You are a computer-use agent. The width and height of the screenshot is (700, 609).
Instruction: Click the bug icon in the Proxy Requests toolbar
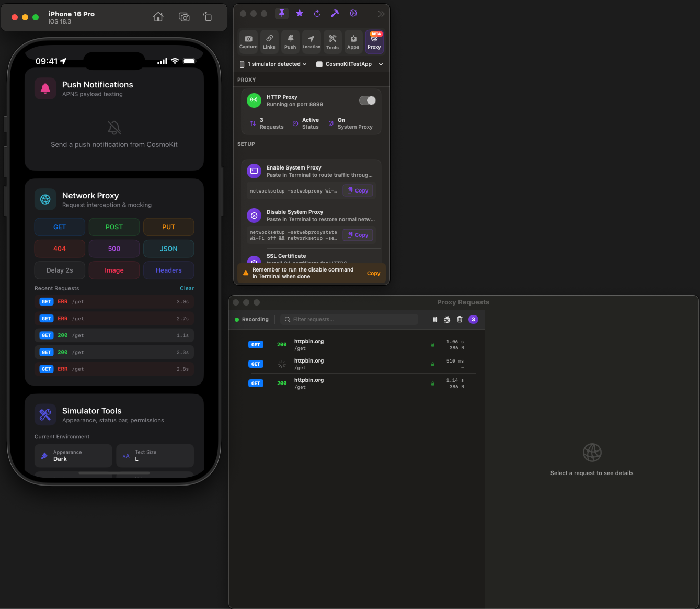pyautogui.click(x=447, y=319)
